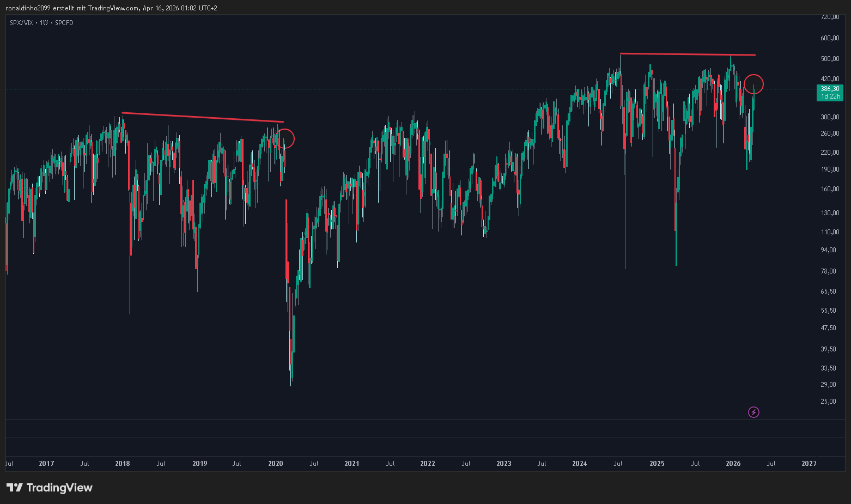Viewport: 851px width, 504px height.
Task: Click the 25,00 price scale value
Action: [828, 402]
